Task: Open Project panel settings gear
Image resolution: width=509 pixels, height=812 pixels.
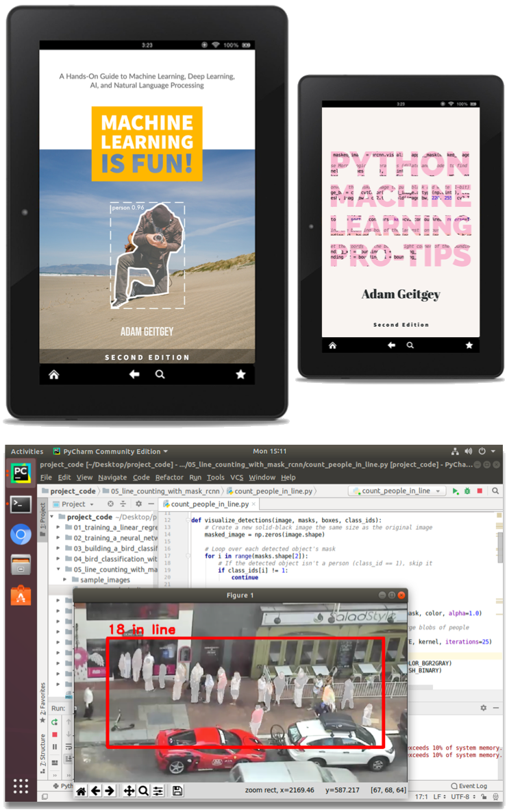Action: pyautogui.click(x=139, y=504)
